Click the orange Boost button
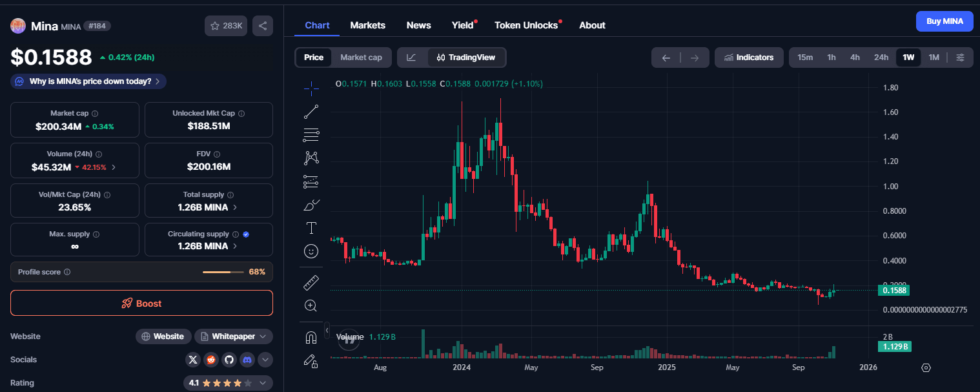Image resolution: width=980 pixels, height=392 pixels. (x=141, y=303)
